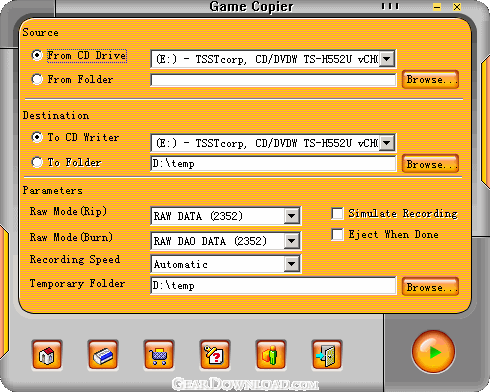Click the disc eraser icon
The height and width of the screenshot is (392, 490).
(x=103, y=355)
